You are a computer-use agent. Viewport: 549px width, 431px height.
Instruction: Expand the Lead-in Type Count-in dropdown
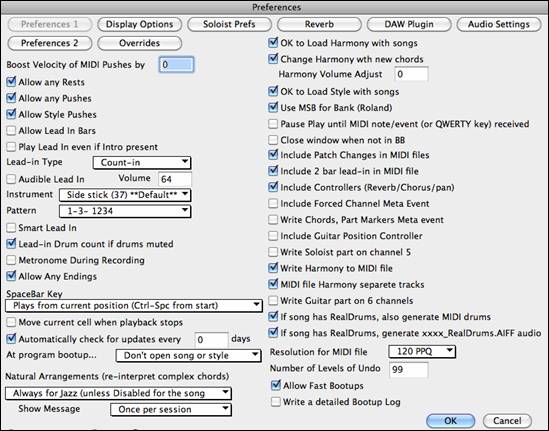pos(142,162)
